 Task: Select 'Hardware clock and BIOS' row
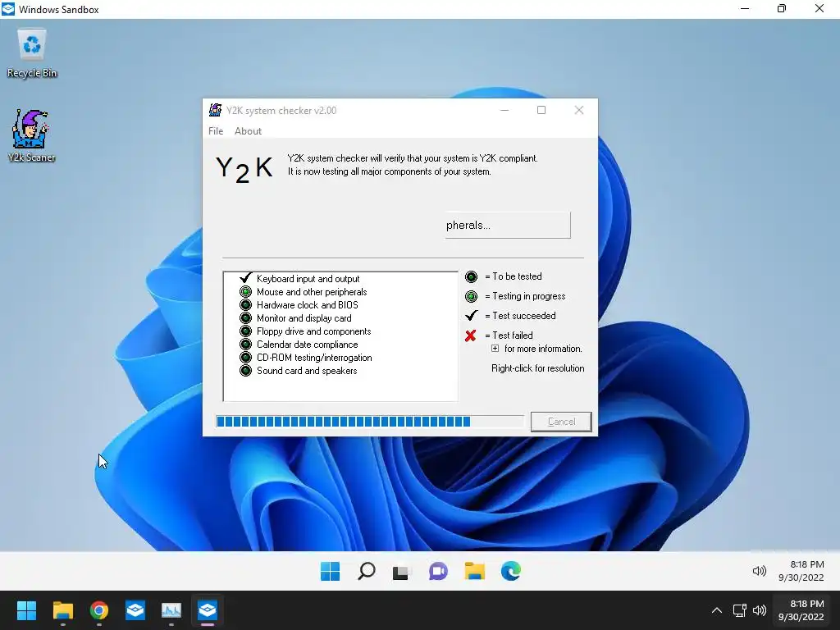[308, 305]
